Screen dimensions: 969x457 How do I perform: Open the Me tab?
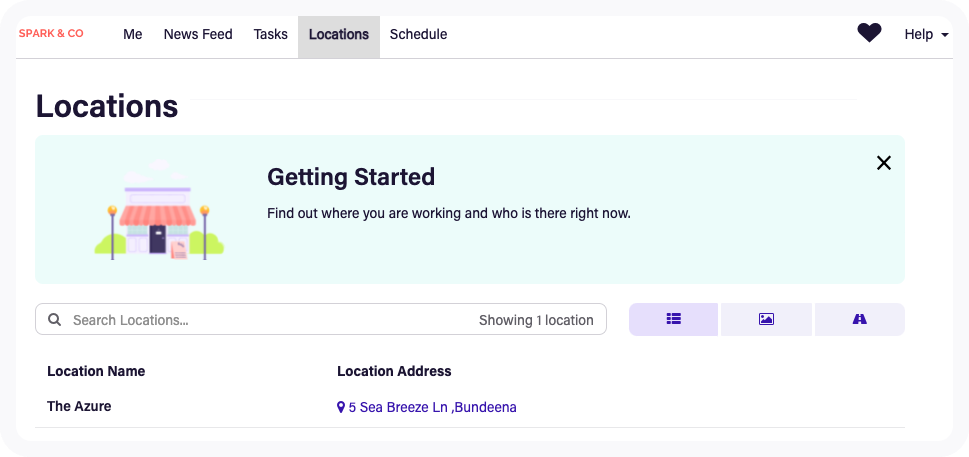[x=133, y=34]
